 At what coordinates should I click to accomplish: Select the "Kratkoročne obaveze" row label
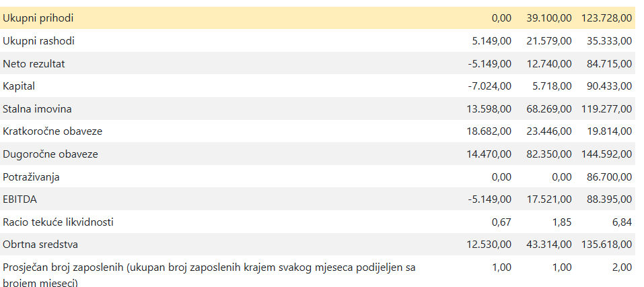(x=52, y=131)
